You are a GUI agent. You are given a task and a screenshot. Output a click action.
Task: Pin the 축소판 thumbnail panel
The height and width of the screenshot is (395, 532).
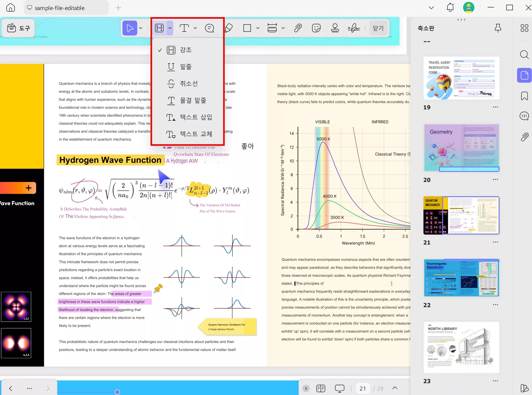point(498,28)
